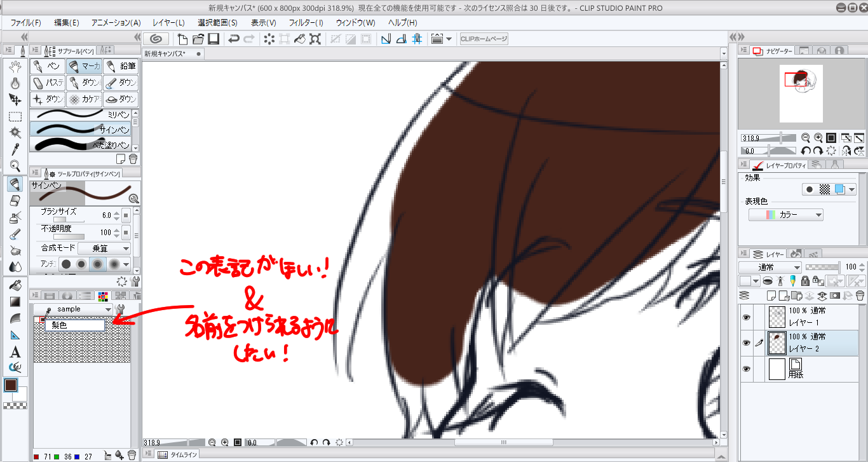Click the dark brown main color swatch
This screenshot has width=868, height=462.
coord(11,385)
